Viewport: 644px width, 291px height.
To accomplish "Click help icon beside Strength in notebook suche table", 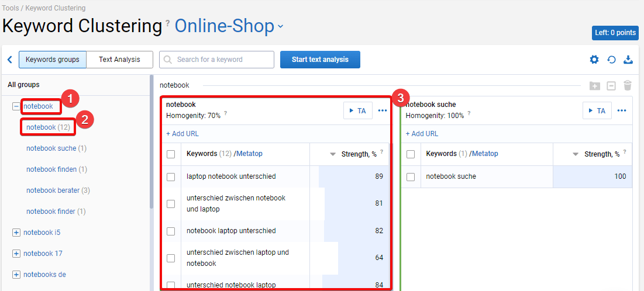I will (x=624, y=152).
